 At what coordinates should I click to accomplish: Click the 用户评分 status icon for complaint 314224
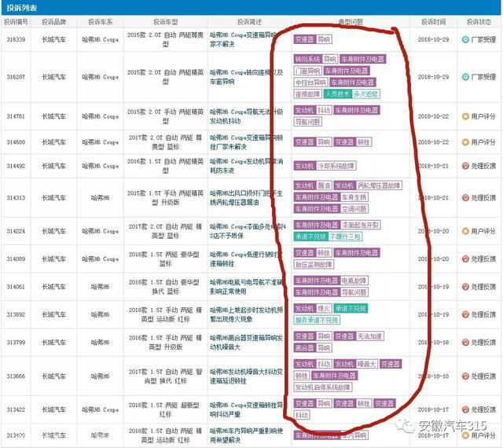coord(465,231)
